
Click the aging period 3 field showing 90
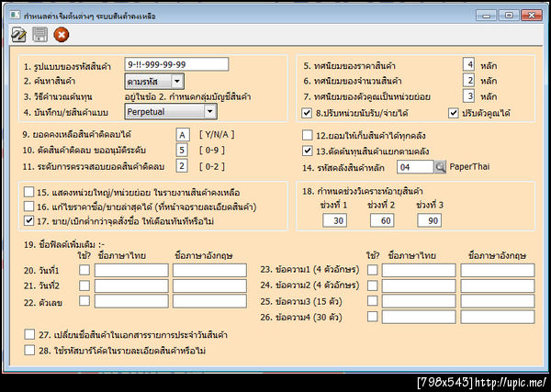[x=430, y=220]
